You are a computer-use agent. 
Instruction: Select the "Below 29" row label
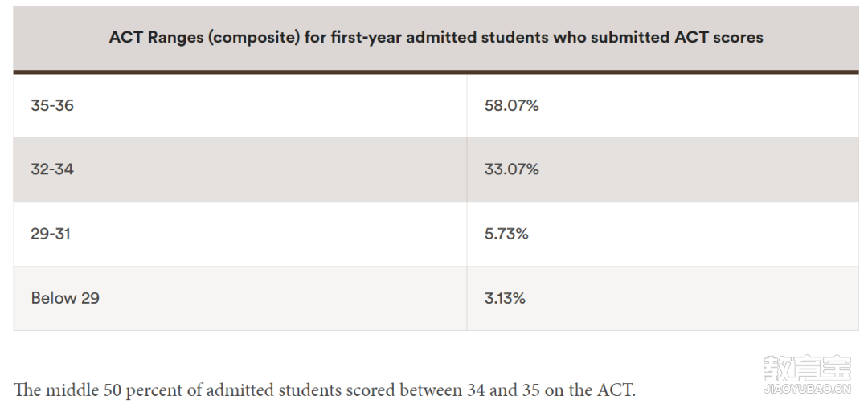click(65, 298)
